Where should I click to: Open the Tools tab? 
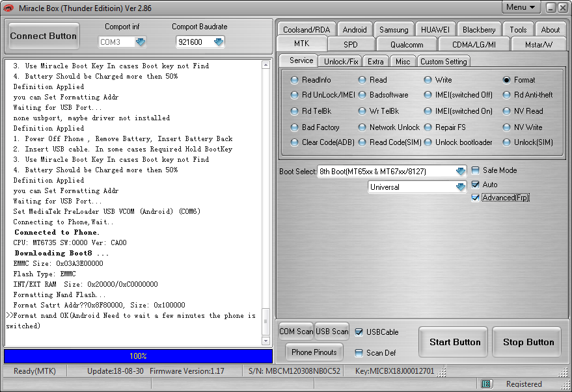518,29
